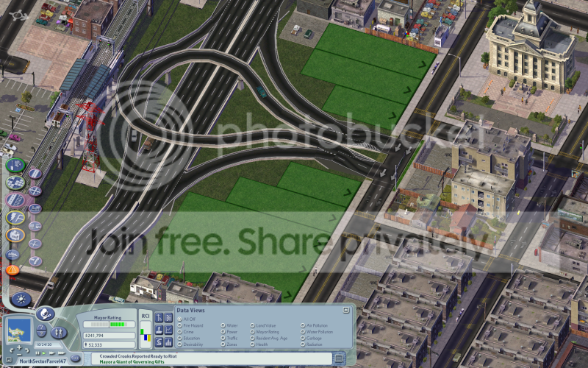The height and width of the screenshot is (368, 588).
Task: Collapse the bottom-left control panel
Action: coord(9,360)
